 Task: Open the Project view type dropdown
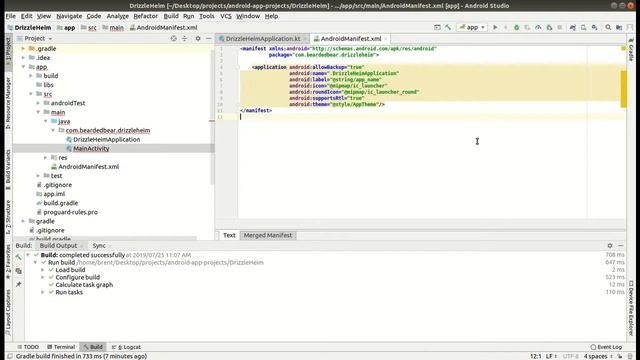click(x=38, y=38)
